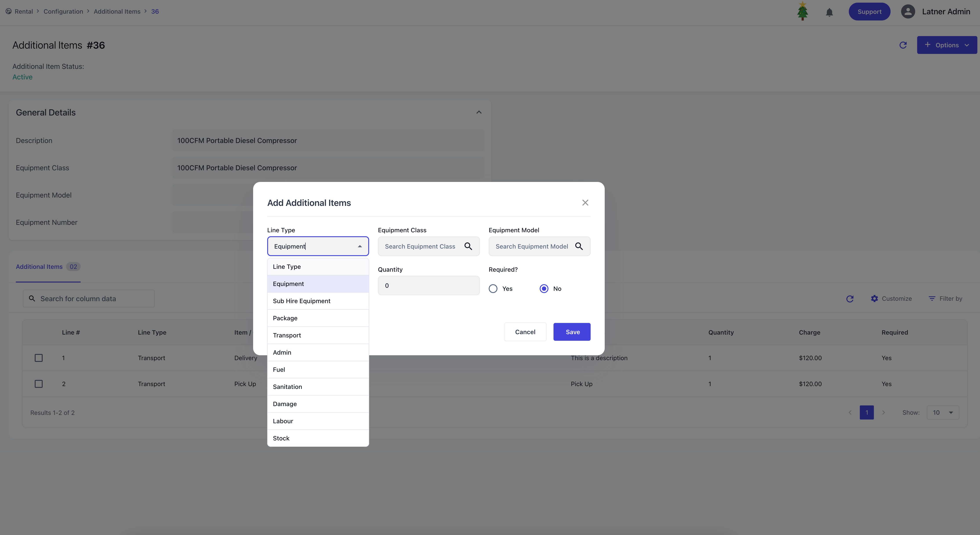Check the row 1 Delivery checkbox

click(x=38, y=358)
